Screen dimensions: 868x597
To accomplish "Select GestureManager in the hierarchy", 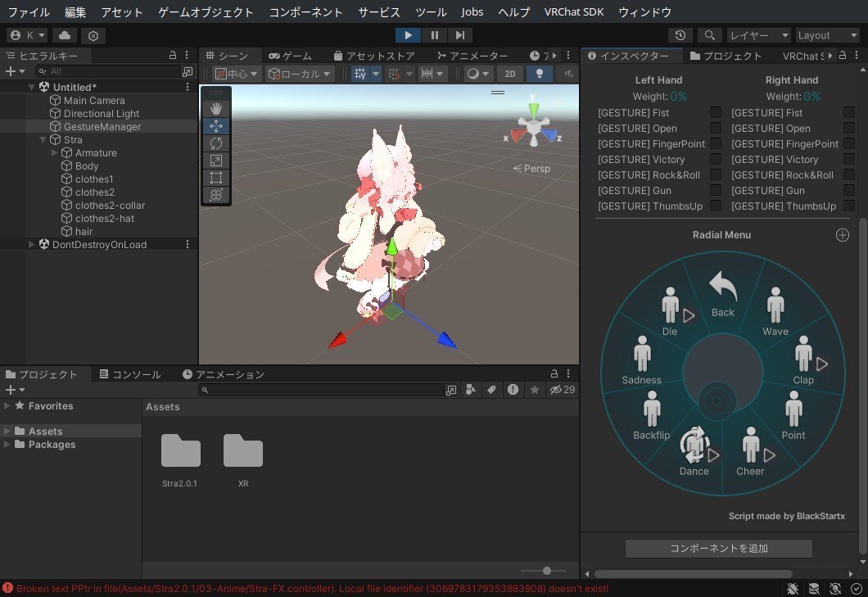I will pyautogui.click(x=102, y=127).
